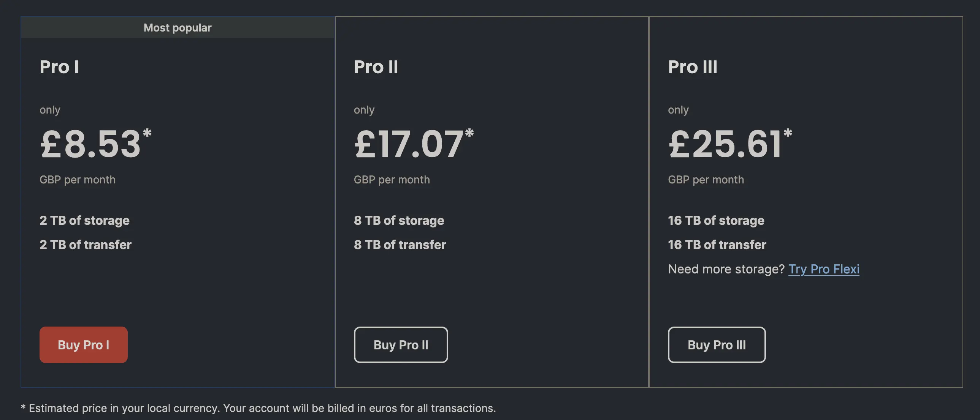Open the Try Pro Flexi link
The image size is (980, 420).
tap(823, 269)
